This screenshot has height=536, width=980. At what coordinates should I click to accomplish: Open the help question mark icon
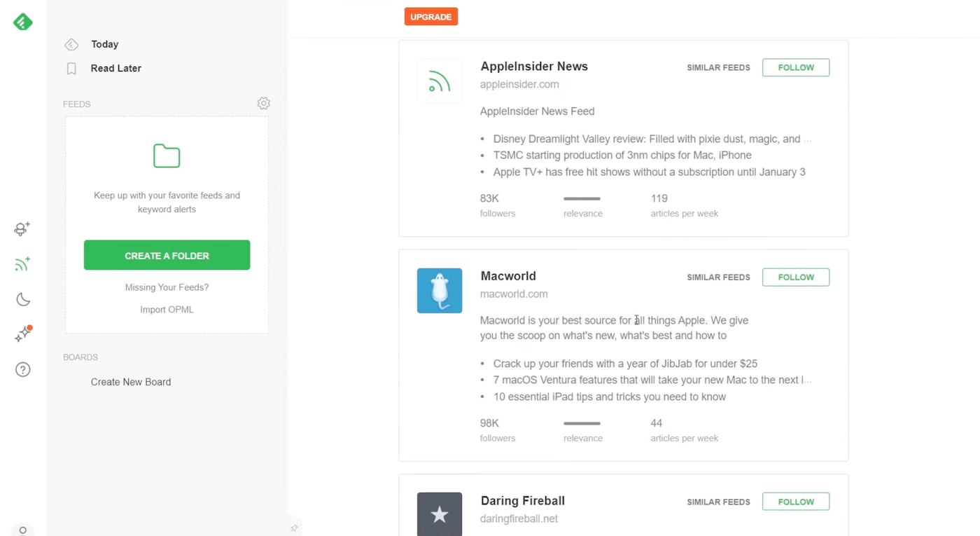[23, 369]
